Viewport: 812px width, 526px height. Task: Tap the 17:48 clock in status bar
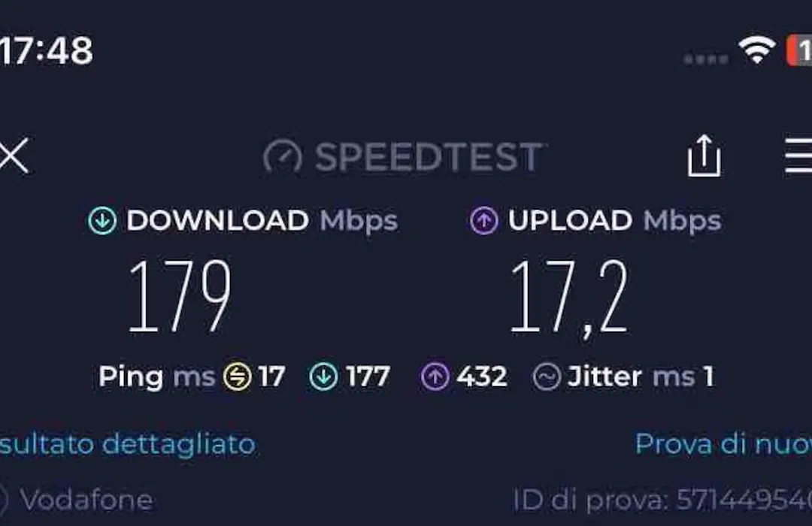pyautogui.click(x=47, y=51)
